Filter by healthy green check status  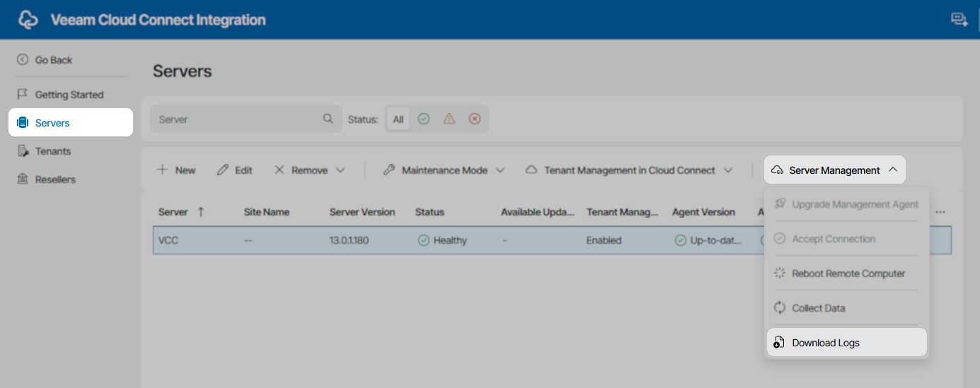click(x=424, y=119)
